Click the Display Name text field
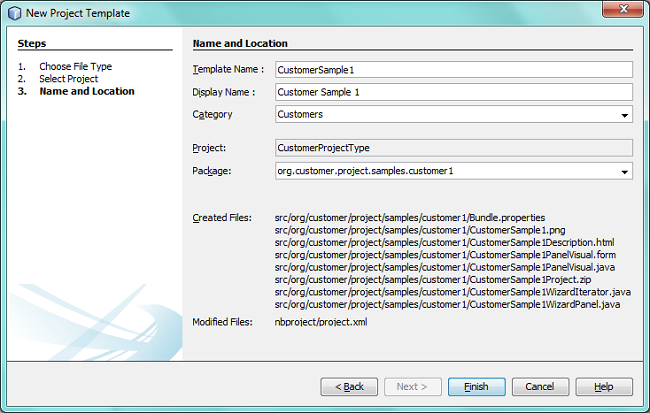Screen dimensions: 650x413 [x=453, y=92]
